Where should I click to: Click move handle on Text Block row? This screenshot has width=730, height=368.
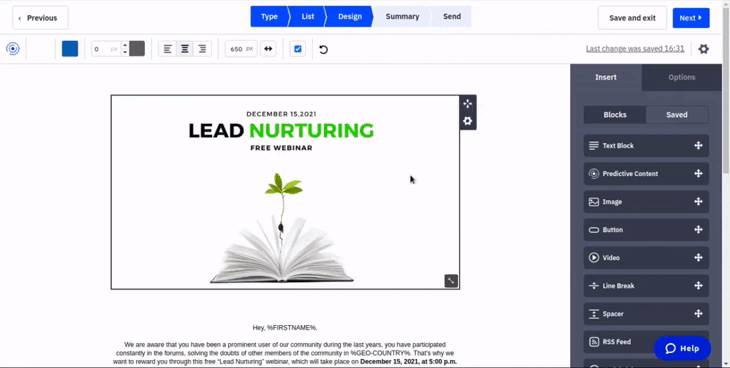(698, 146)
